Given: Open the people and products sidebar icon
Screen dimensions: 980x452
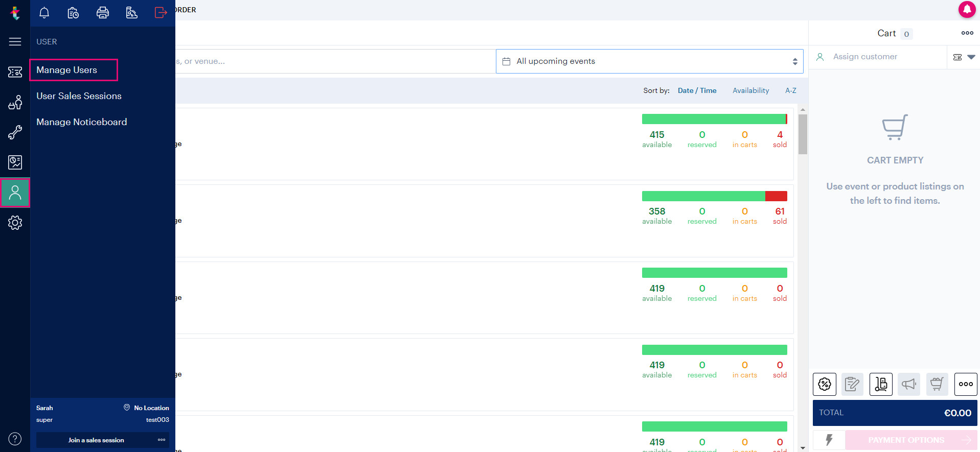Looking at the screenshot, I should click(15, 102).
